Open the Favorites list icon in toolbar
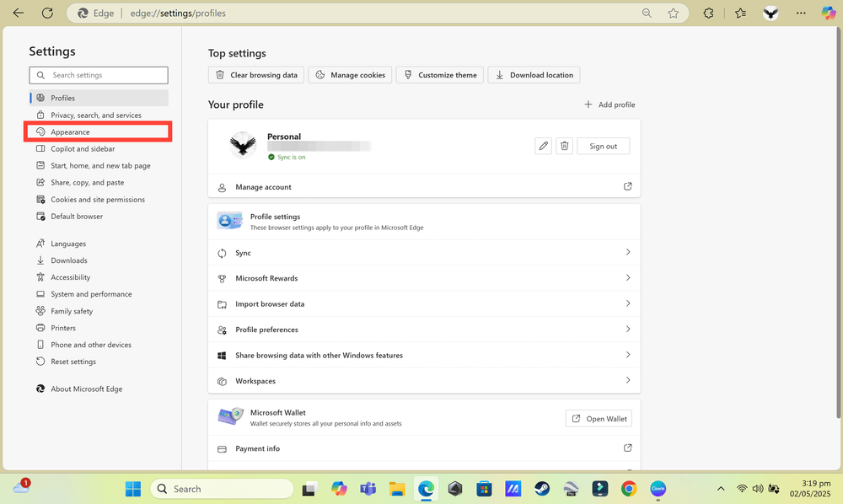 coord(740,13)
